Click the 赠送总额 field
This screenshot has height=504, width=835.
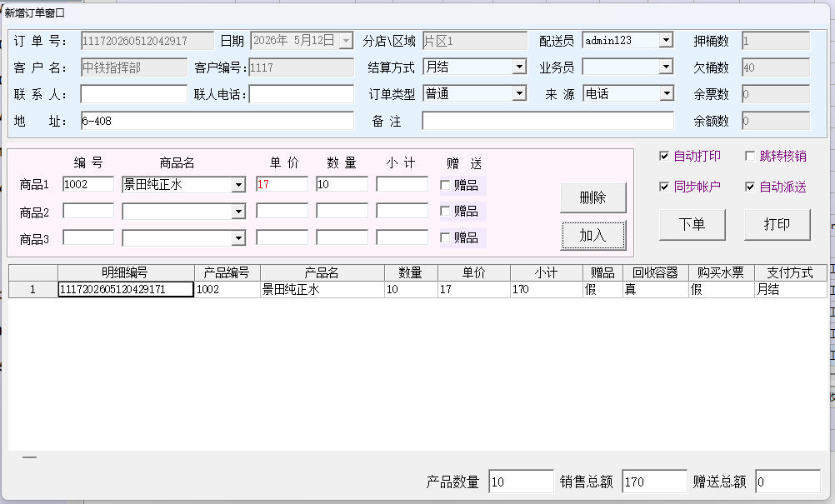point(787,482)
